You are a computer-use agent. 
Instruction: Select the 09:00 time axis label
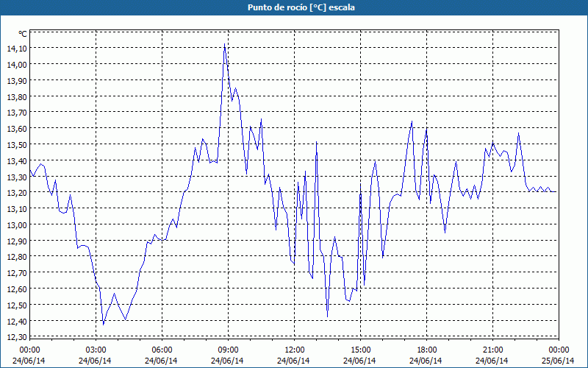(x=228, y=350)
